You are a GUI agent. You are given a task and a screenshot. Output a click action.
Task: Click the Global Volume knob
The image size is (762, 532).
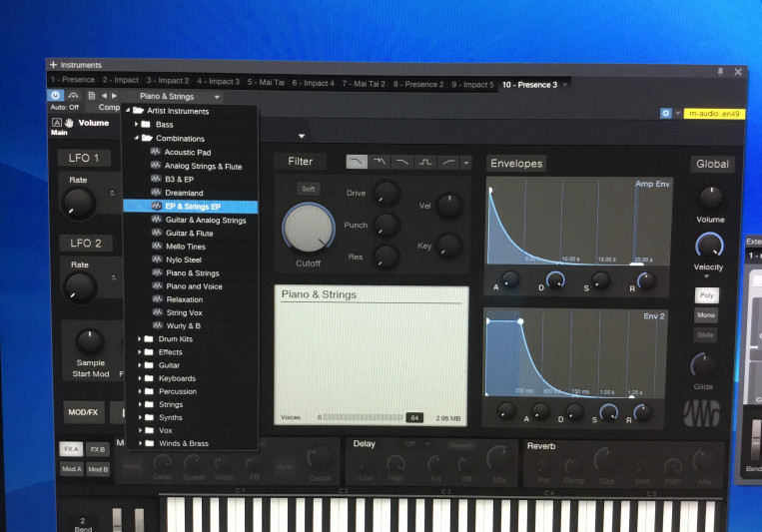tap(710, 198)
